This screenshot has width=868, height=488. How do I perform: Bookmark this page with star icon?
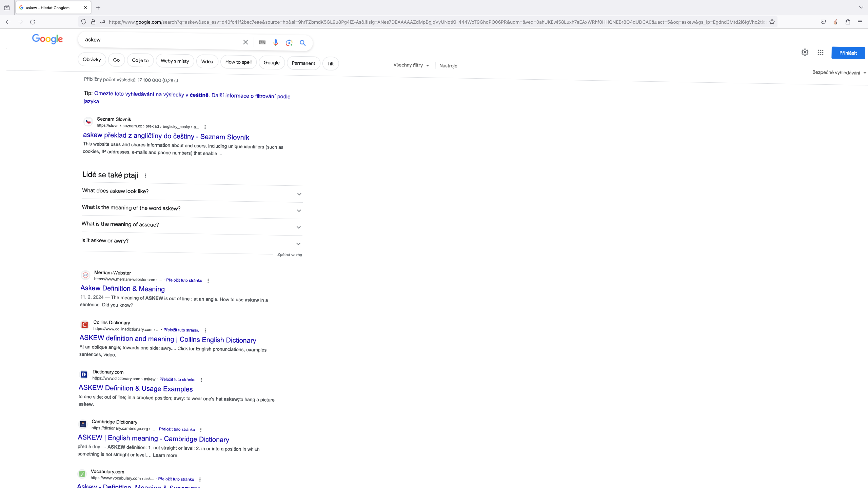point(772,22)
